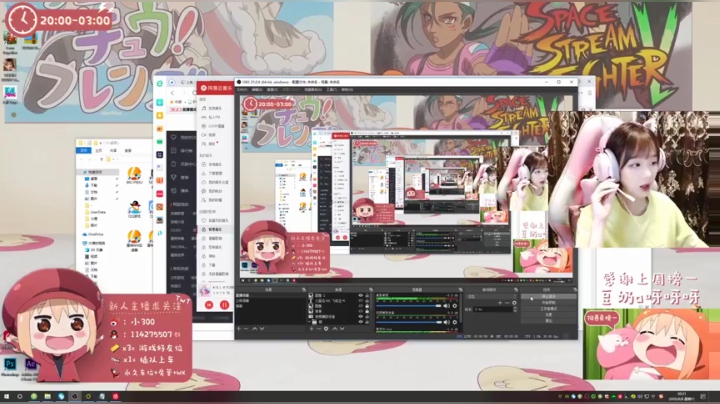Open Photoshop desktop shortcut

10,367
